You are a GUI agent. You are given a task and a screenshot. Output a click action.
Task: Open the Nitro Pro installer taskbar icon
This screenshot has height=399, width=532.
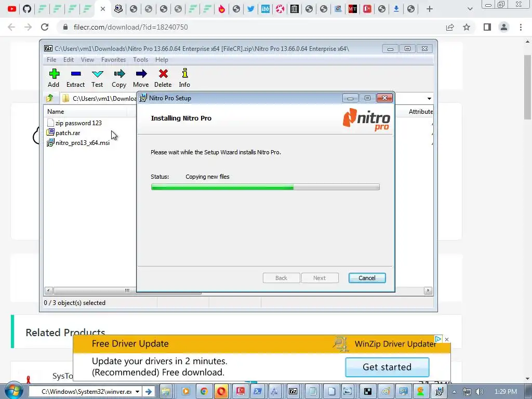tap(440, 392)
